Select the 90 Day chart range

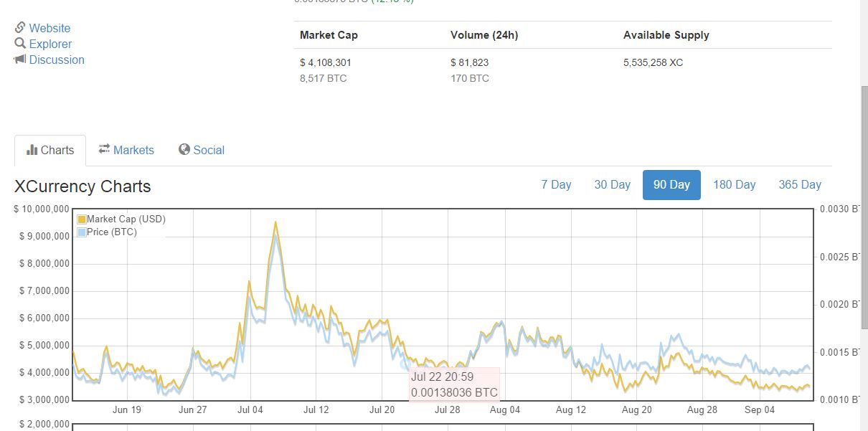671,184
